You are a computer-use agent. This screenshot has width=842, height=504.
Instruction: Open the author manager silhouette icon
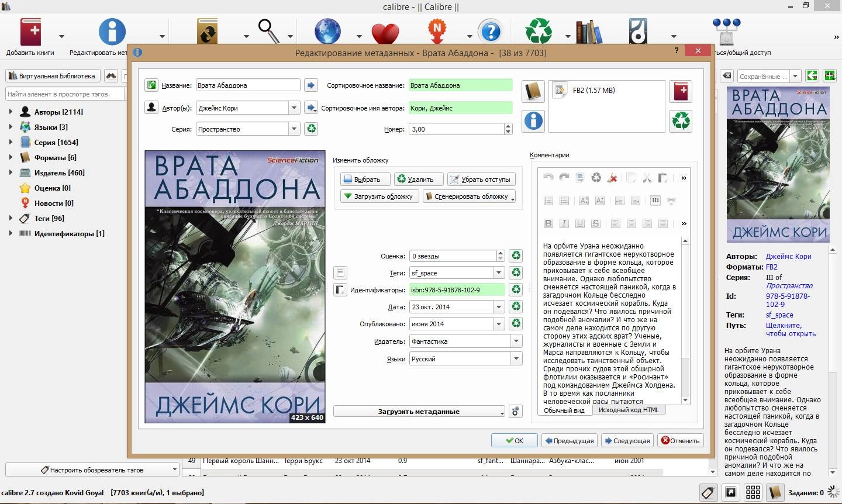[151, 108]
